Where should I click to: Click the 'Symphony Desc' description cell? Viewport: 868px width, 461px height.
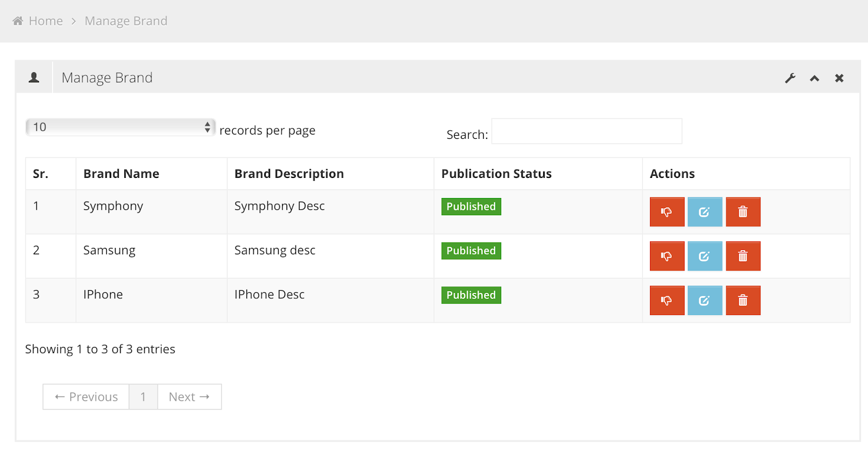[330, 212]
